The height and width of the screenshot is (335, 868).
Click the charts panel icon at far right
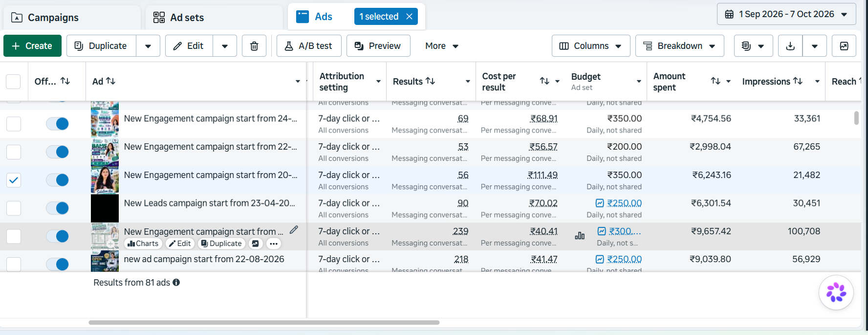coord(844,46)
